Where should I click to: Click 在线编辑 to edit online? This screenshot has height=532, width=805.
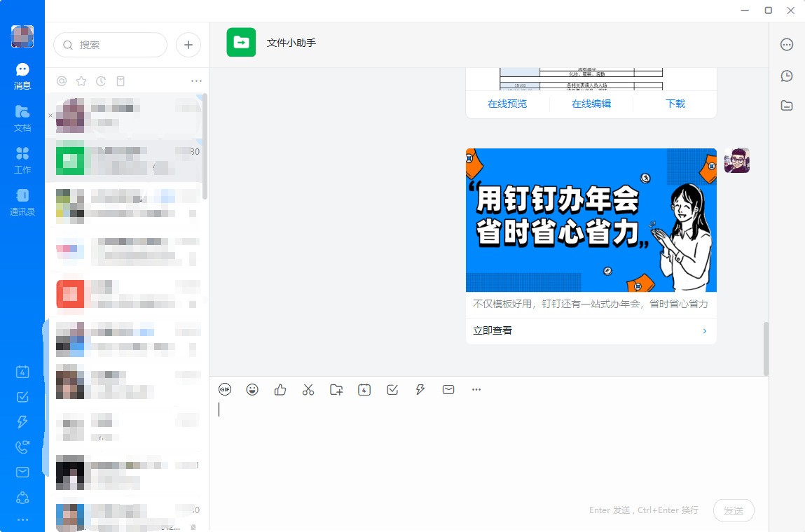(591, 104)
